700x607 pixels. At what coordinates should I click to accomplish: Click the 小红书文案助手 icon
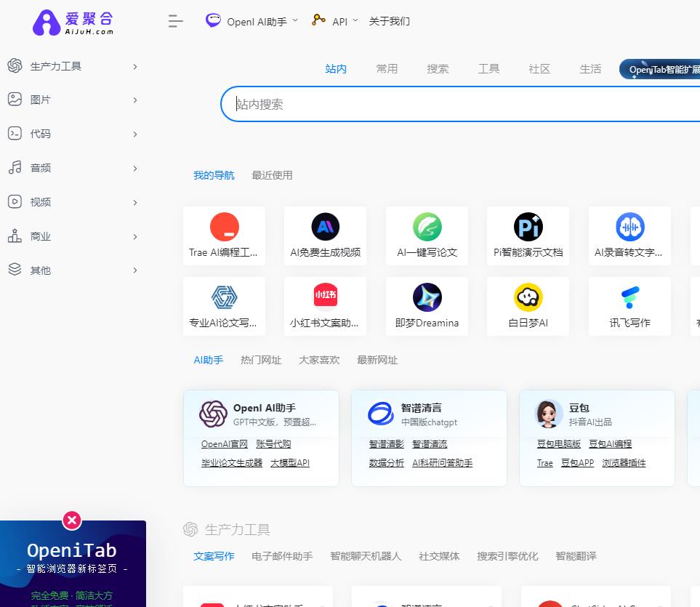[325, 297]
